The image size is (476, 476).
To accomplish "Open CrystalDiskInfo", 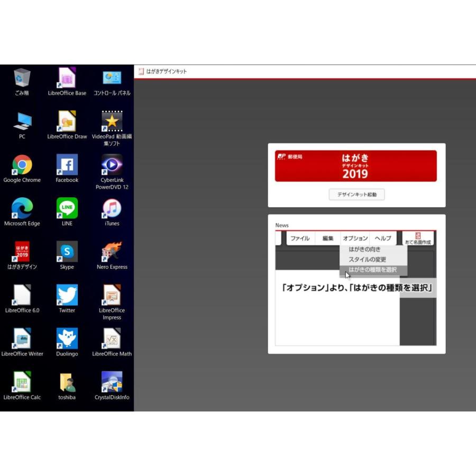I will (112, 383).
